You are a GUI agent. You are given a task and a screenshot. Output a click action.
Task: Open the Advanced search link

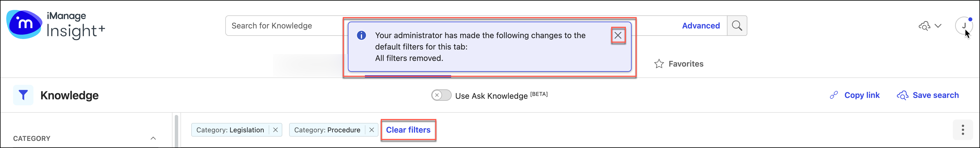click(x=701, y=26)
